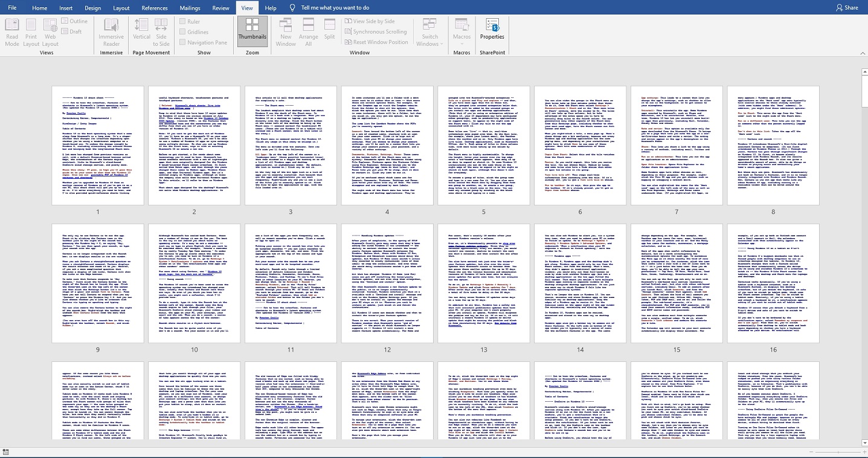Image resolution: width=868 pixels, height=458 pixels.
Task: Select page 11 thumbnail
Action: click(x=291, y=283)
